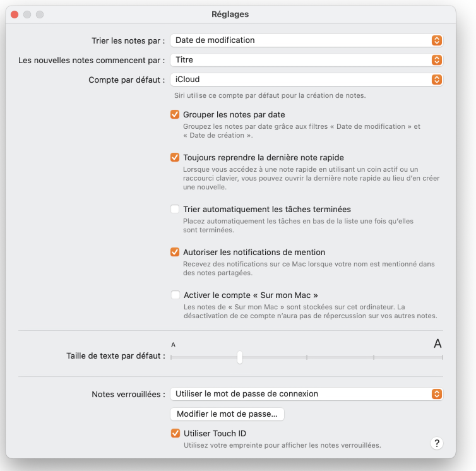Click the Réglages window title

[230, 14]
